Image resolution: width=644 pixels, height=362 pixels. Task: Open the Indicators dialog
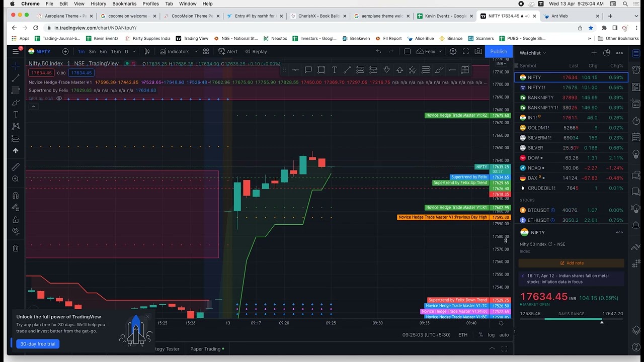click(x=174, y=51)
